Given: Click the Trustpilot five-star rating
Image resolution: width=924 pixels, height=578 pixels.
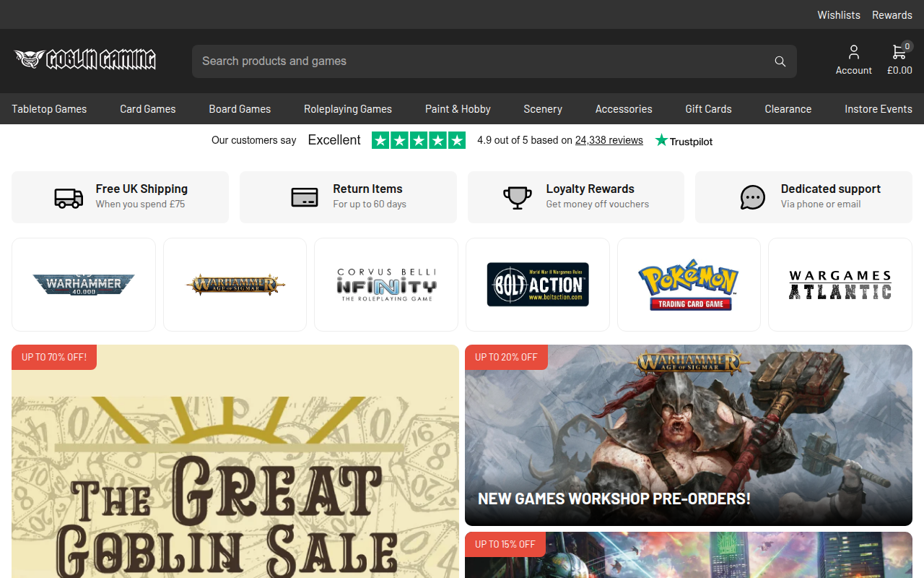Looking at the screenshot, I should 419,140.
